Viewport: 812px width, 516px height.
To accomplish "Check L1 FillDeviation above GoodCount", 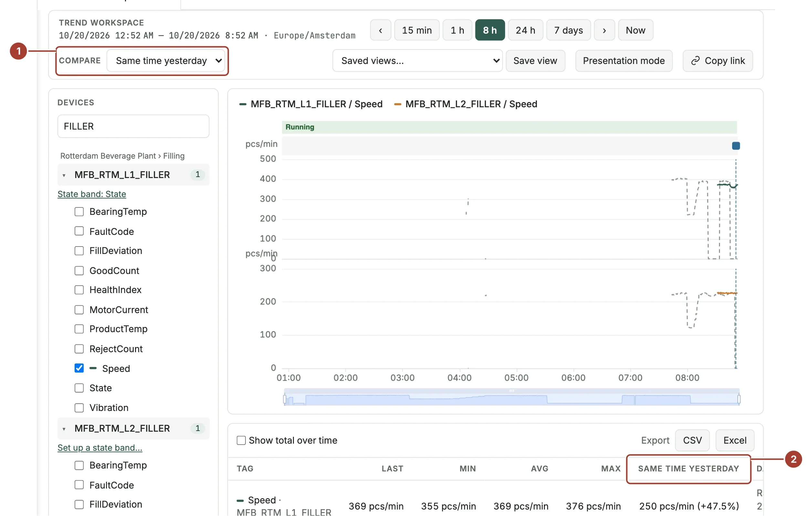I will pos(79,251).
